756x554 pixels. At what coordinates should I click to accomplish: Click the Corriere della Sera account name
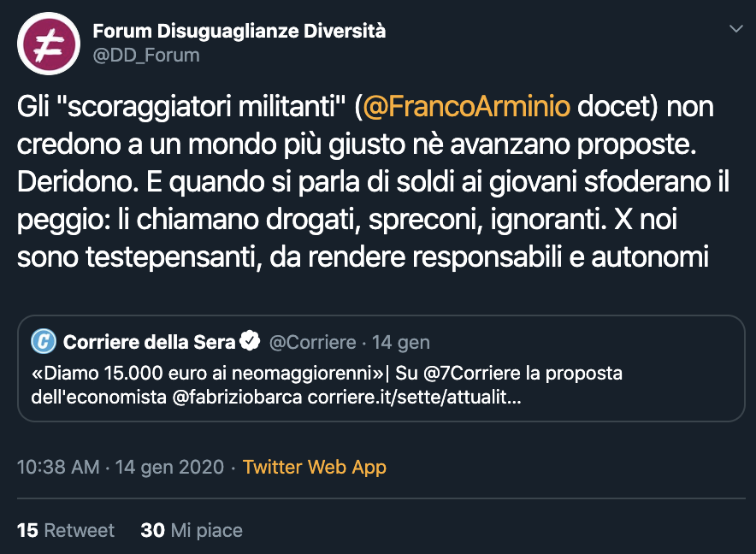click(149, 343)
